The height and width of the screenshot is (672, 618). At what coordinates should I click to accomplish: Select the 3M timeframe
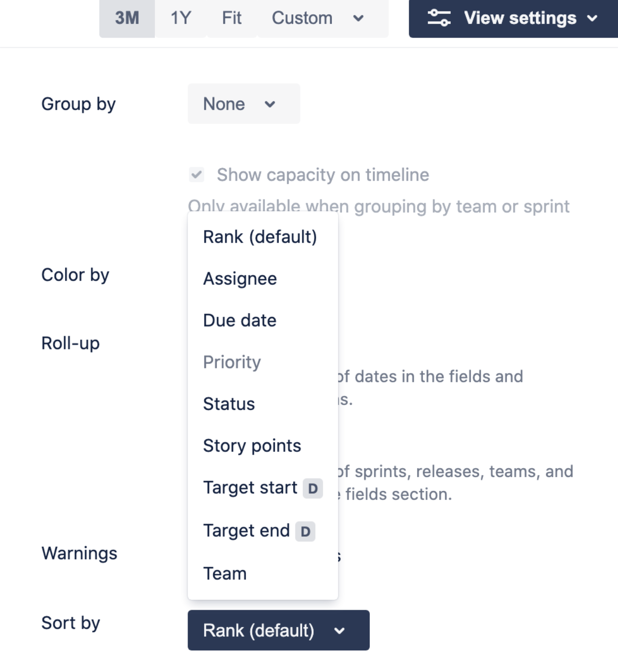click(x=127, y=18)
